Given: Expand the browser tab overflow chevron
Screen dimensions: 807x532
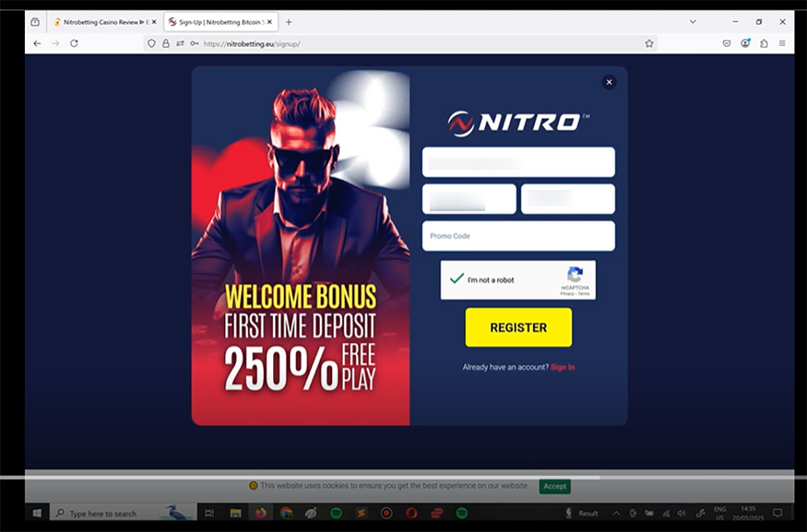Looking at the screenshot, I should tap(693, 22).
